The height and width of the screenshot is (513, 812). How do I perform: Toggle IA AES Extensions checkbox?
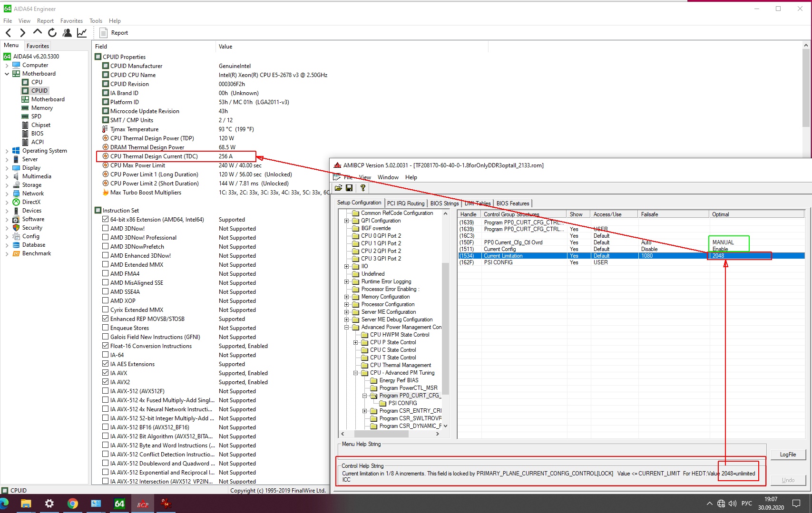106,364
